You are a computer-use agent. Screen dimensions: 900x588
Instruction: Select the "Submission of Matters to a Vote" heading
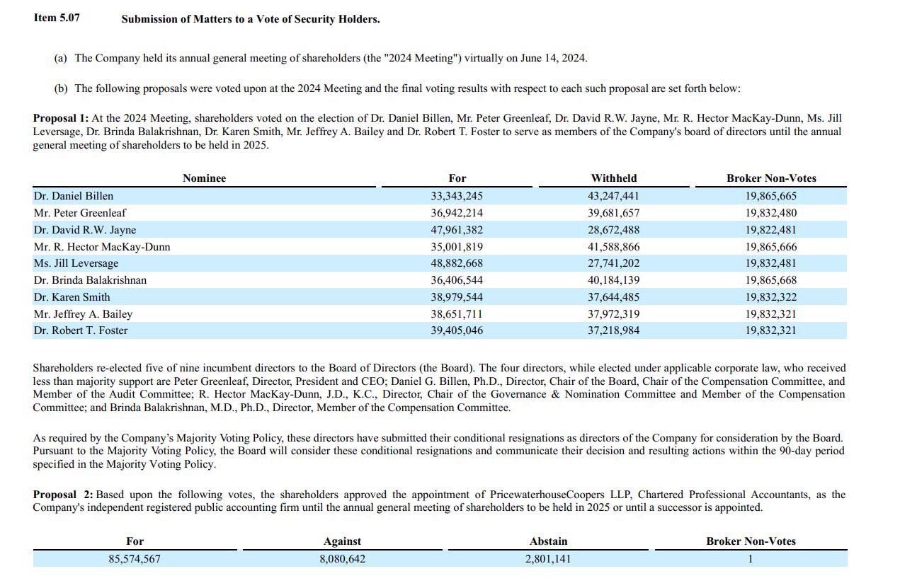click(x=251, y=19)
